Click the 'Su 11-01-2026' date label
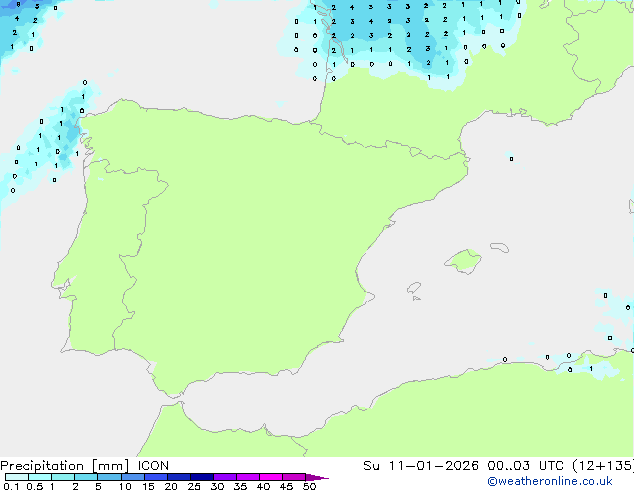The height and width of the screenshot is (490, 634). 421,466
